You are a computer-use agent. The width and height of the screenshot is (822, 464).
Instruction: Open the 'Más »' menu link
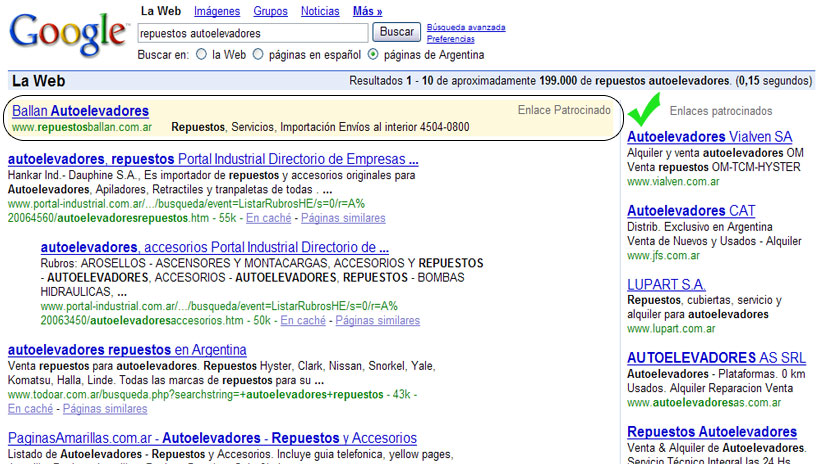367,11
